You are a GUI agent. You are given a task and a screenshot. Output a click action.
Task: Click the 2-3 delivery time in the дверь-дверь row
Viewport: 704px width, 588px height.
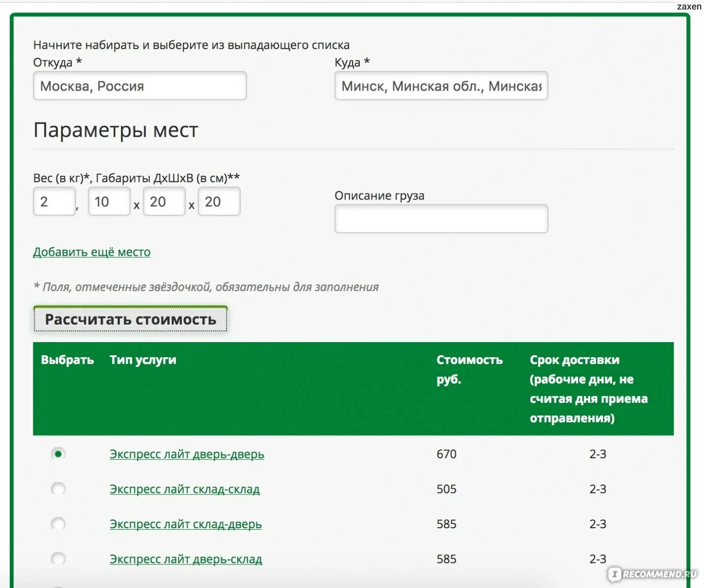click(x=598, y=454)
